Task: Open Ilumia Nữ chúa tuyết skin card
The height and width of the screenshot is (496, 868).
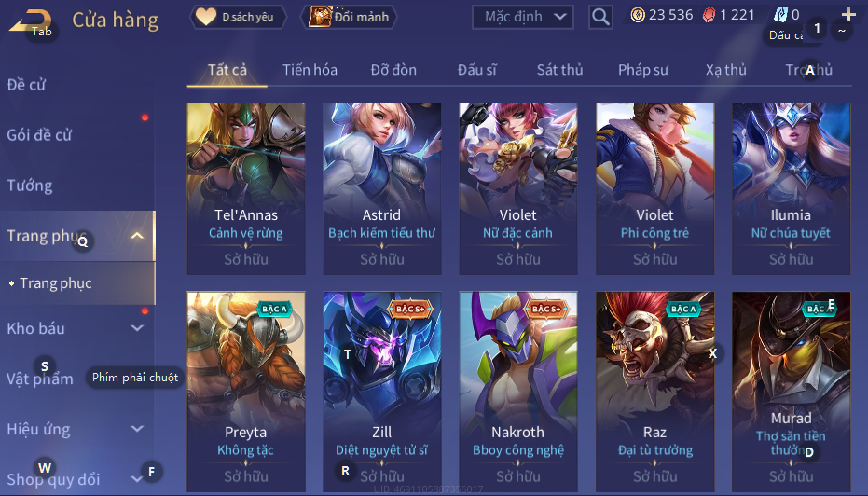Action: coord(791,188)
